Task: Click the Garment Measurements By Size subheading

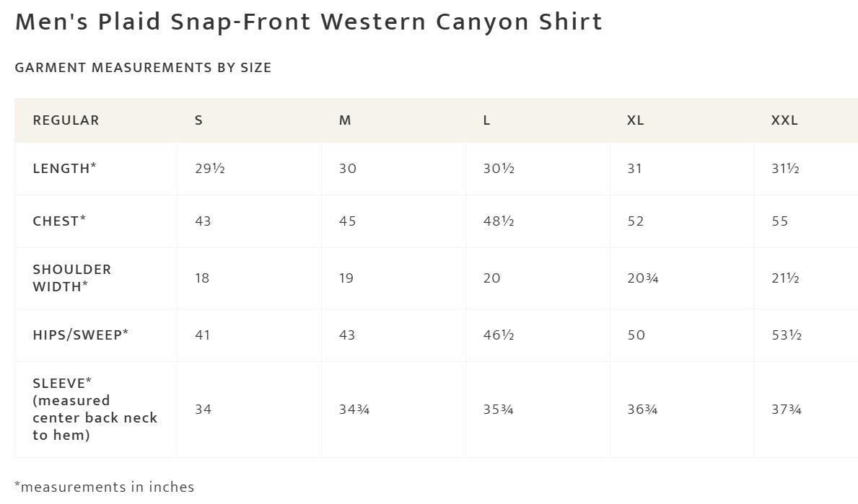Action: pos(143,68)
